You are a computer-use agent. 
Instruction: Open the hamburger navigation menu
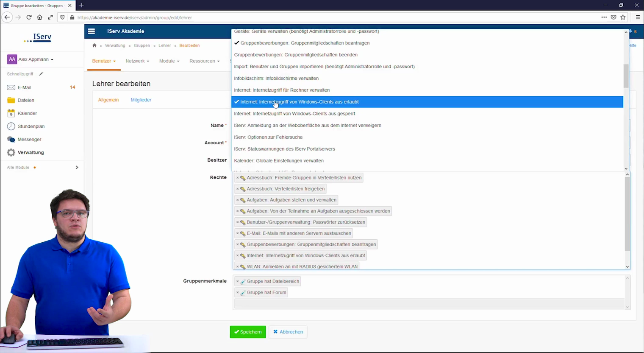[x=91, y=31]
